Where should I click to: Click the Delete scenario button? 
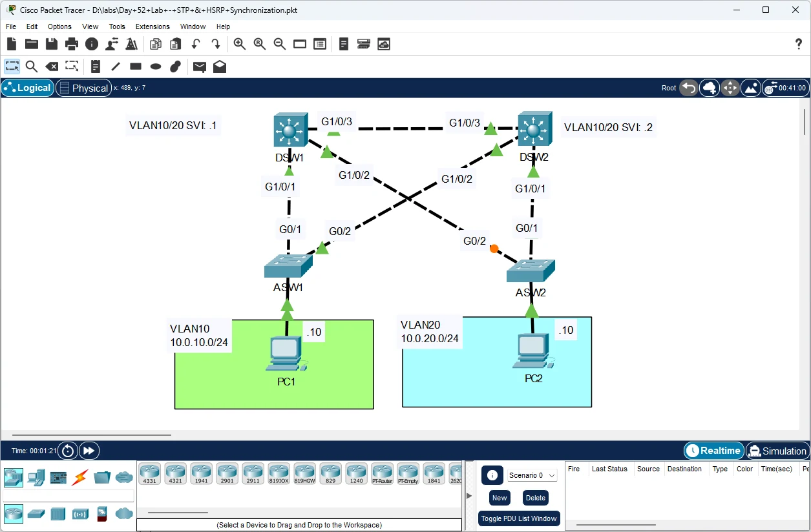point(536,498)
